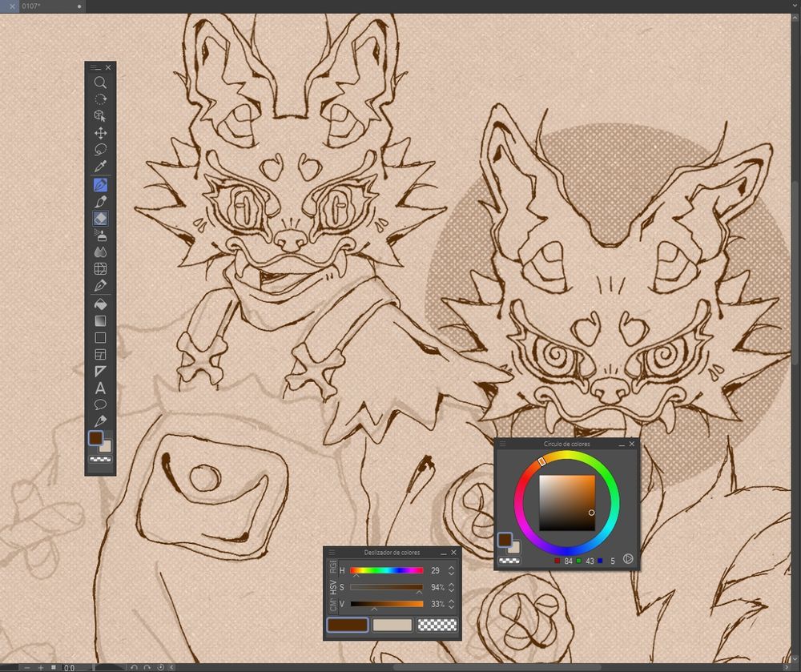Select transparent color in Círculo de colores

click(x=509, y=561)
